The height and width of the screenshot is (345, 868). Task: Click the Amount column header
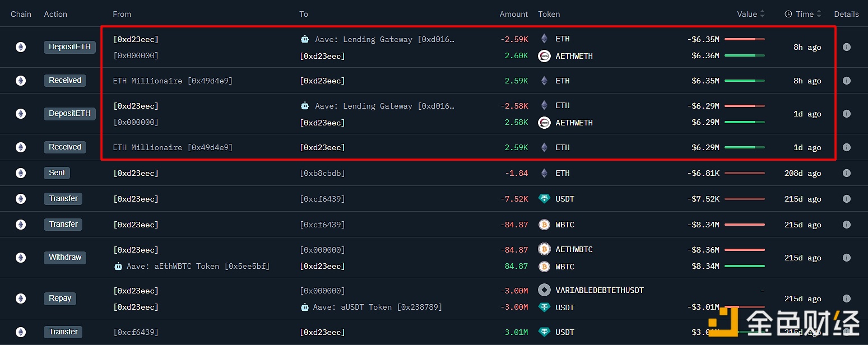click(x=513, y=14)
